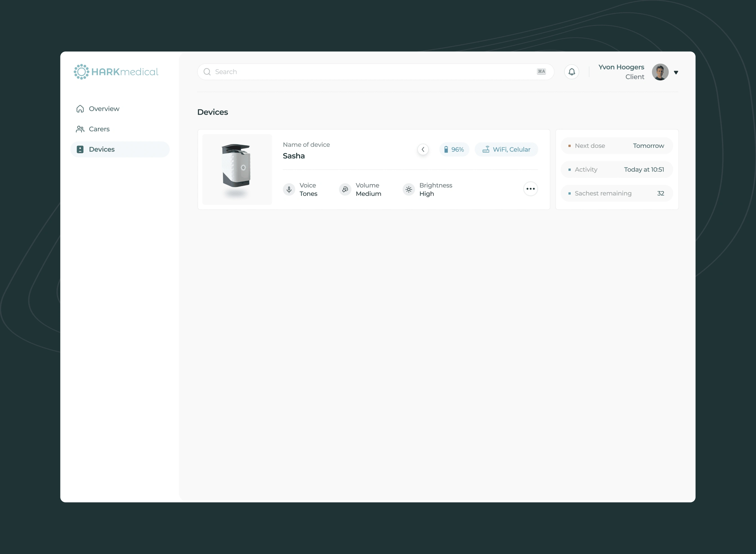Click the Voice setting value Tones

pos(309,194)
